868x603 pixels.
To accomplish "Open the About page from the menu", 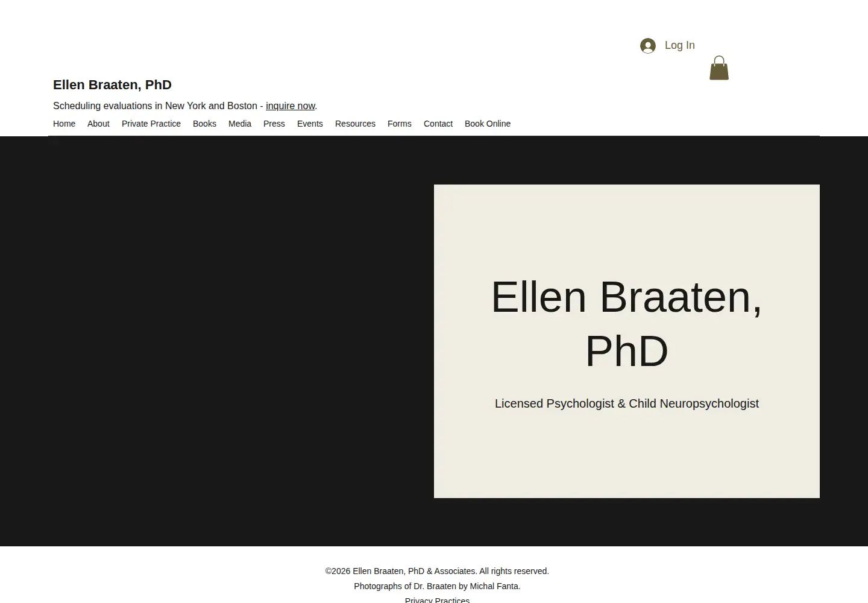I will pos(98,124).
